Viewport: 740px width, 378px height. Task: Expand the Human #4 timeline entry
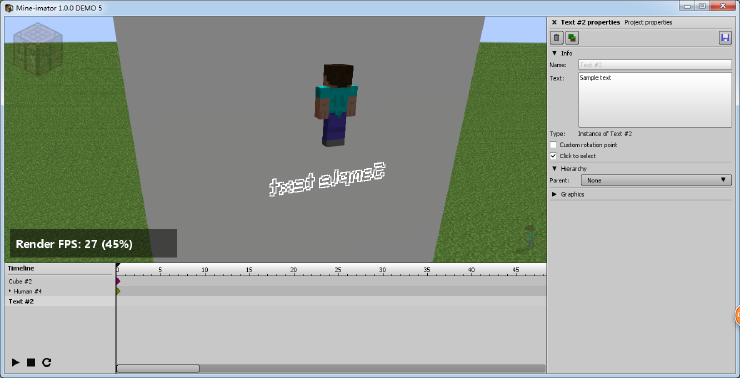10,291
